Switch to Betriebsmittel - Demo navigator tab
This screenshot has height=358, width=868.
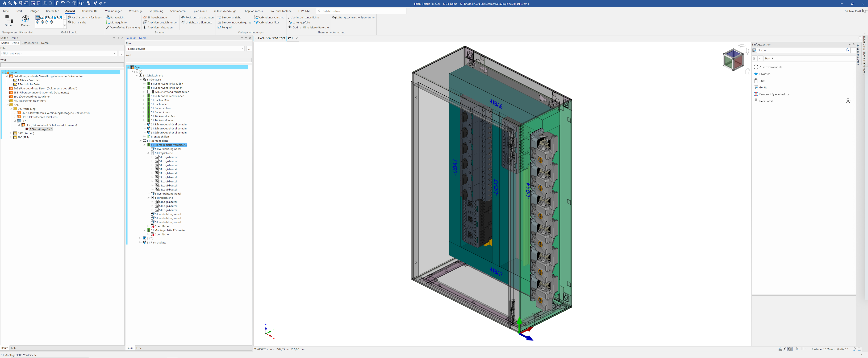pyautogui.click(x=35, y=43)
